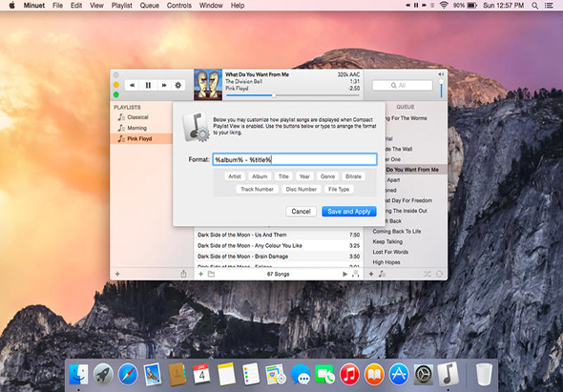Cancel the format dialog
Screen dimensions: 563x392
click(x=301, y=212)
